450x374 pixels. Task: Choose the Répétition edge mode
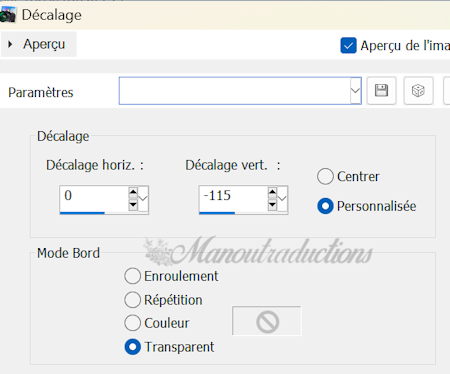tap(132, 300)
